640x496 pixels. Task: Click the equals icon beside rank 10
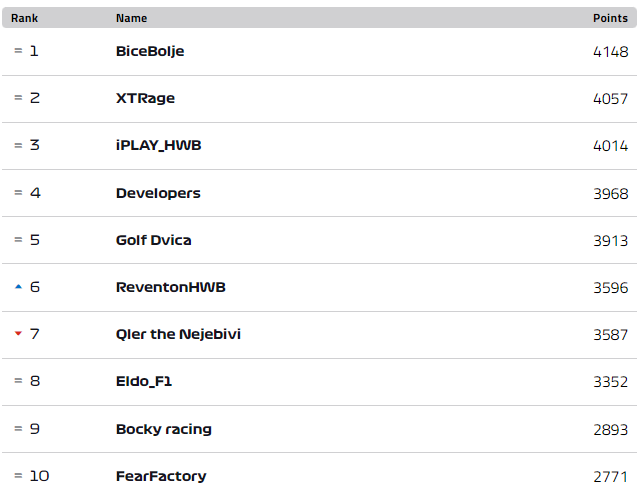pos(18,476)
